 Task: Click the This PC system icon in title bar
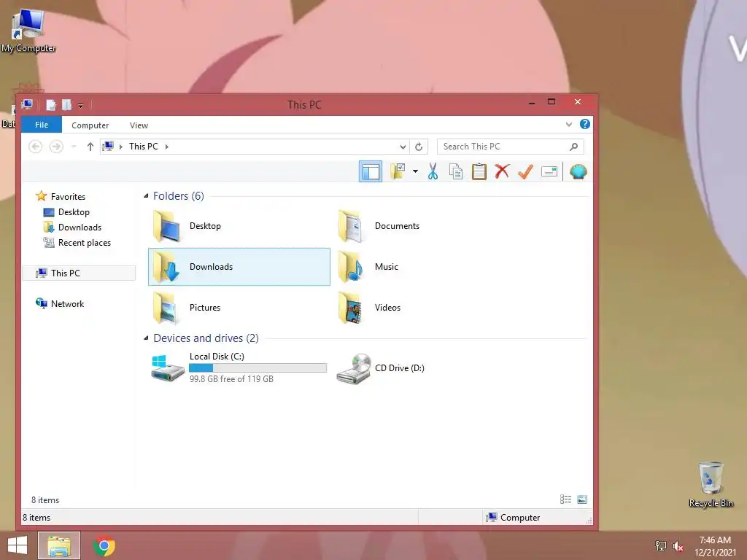[27, 104]
